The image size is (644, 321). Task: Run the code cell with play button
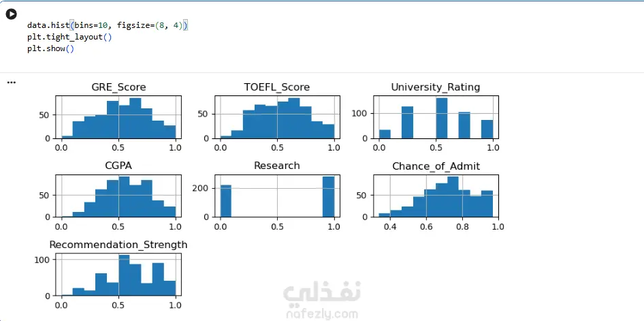(12, 14)
